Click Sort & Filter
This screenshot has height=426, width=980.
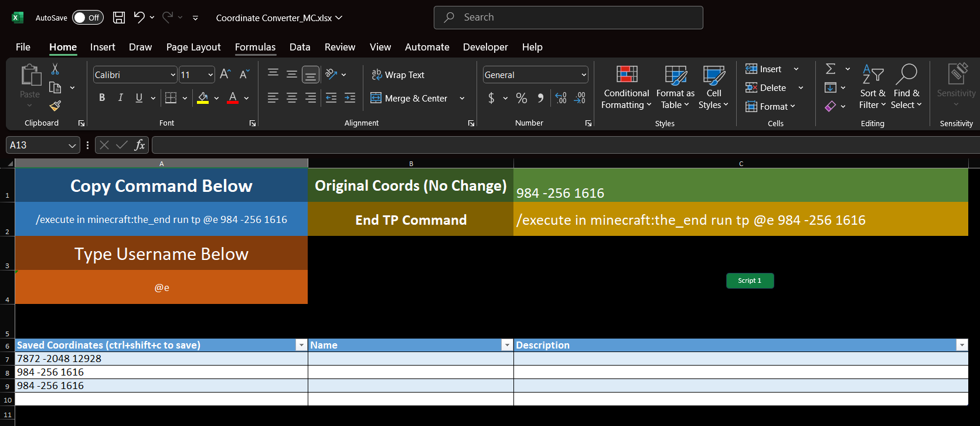(873, 88)
